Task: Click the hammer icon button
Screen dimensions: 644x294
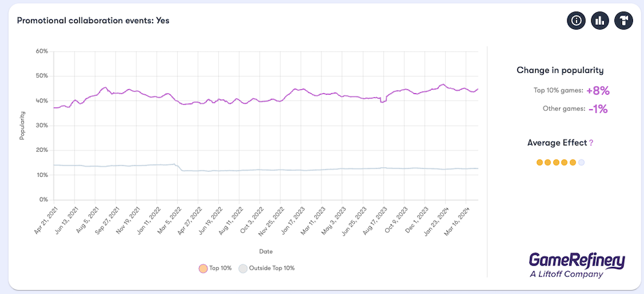Action: point(624,21)
